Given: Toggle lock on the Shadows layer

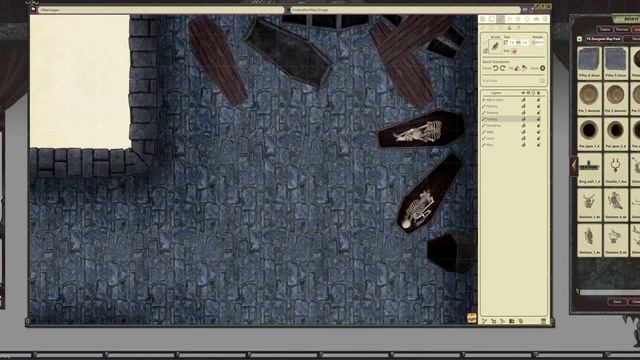Looking at the screenshot, I should point(538,113).
